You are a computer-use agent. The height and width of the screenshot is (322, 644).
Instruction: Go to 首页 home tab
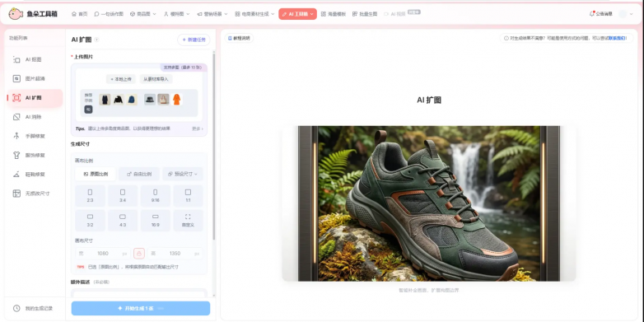(x=79, y=14)
